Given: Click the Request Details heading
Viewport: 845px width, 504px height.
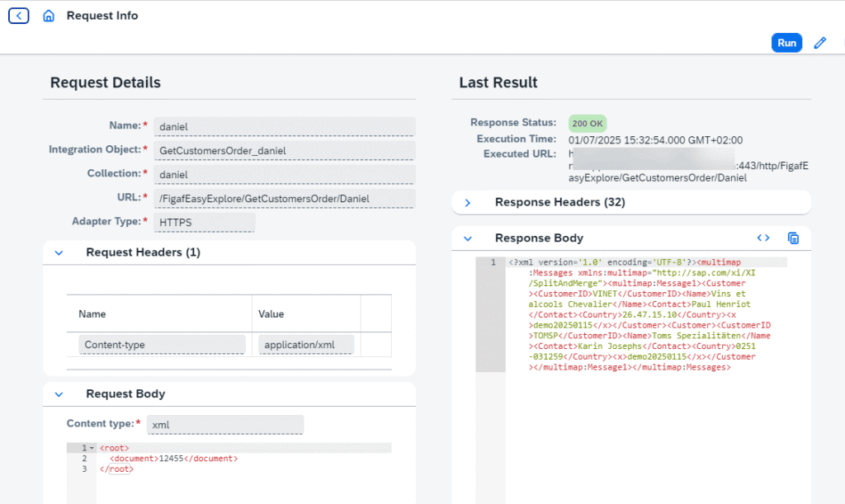Looking at the screenshot, I should coord(106,82).
